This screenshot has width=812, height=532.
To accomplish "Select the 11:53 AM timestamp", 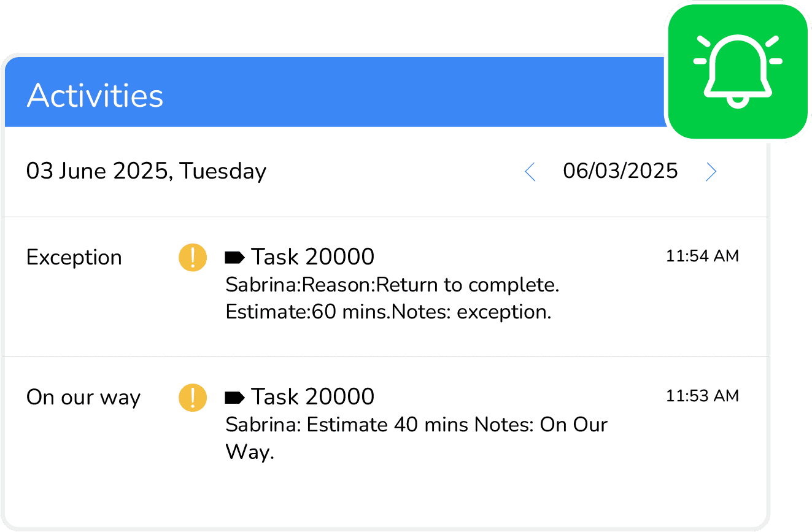I will [x=702, y=396].
